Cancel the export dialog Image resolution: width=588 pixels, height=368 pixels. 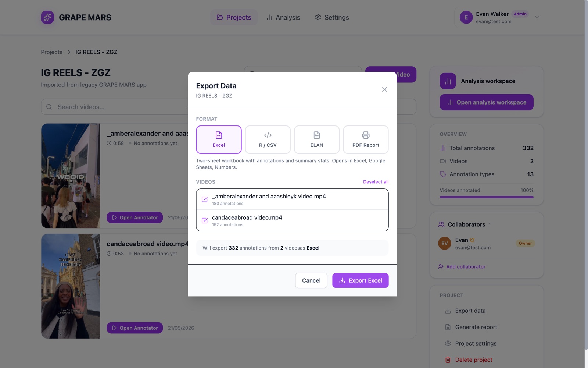pos(311,280)
